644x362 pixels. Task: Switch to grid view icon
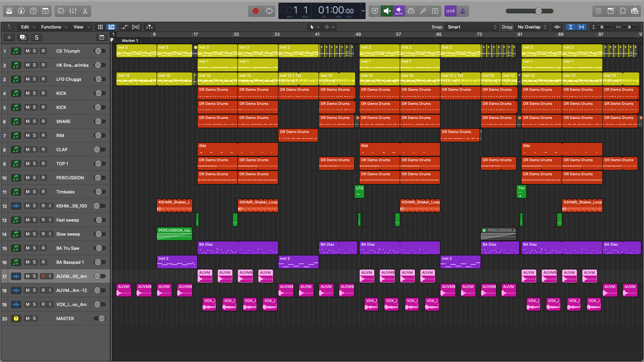coord(100,27)
